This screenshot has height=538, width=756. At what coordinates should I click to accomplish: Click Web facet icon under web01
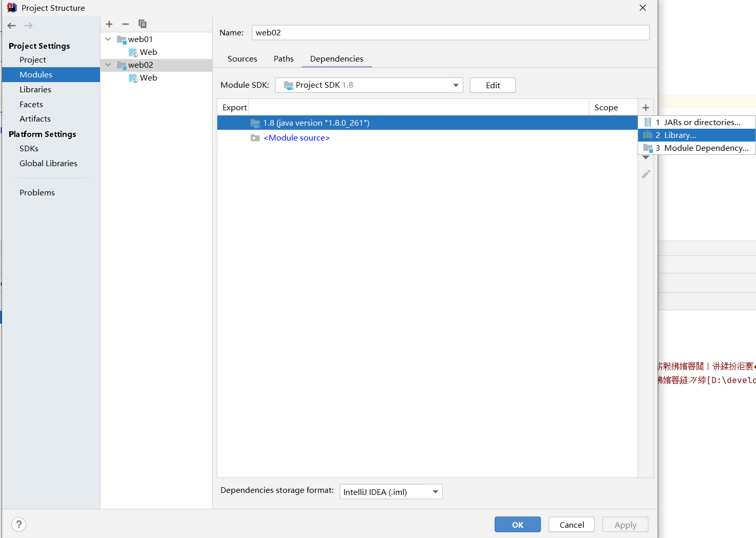pyautogui.click(x=133, y=52)
